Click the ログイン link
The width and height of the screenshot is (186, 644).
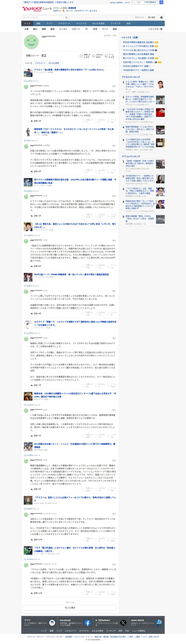(57, 11)
